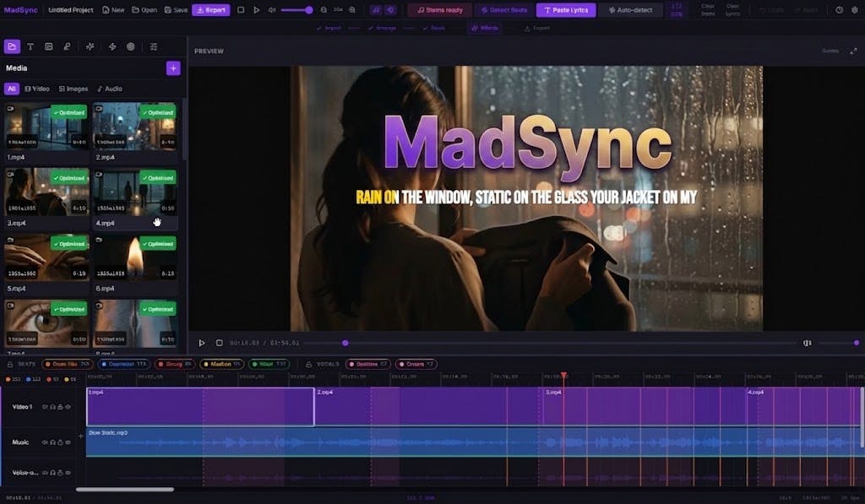The image size is (865, 504).
Task: Select the Text tool icon in sidebar
Action: [30, 46]
